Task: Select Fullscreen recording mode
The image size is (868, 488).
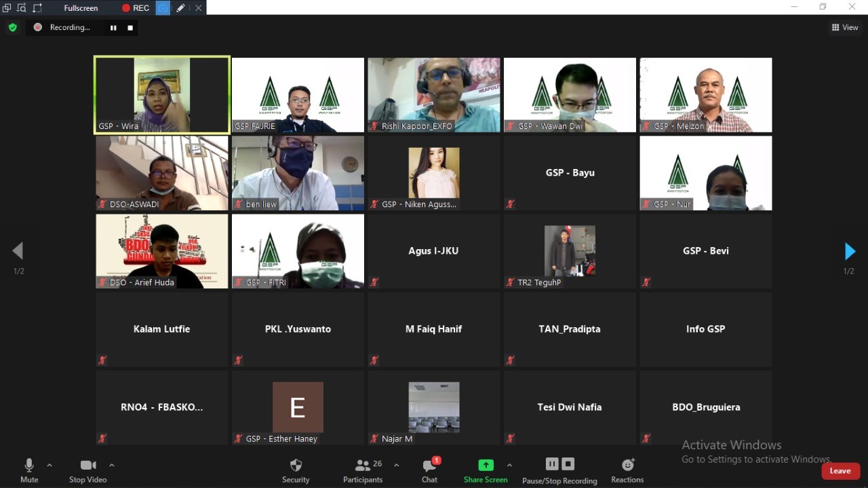Action: pos(81,8)
